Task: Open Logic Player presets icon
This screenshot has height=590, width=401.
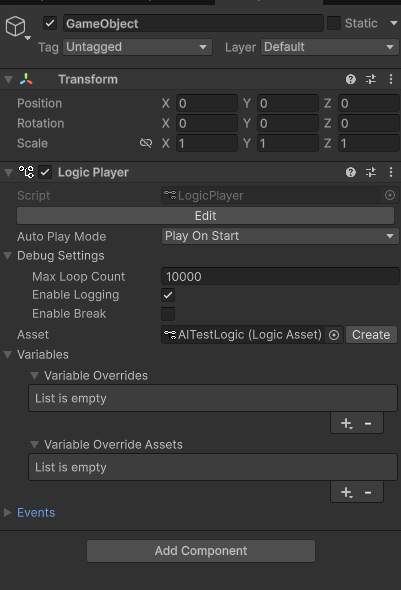Action: (x=371, y=172)
